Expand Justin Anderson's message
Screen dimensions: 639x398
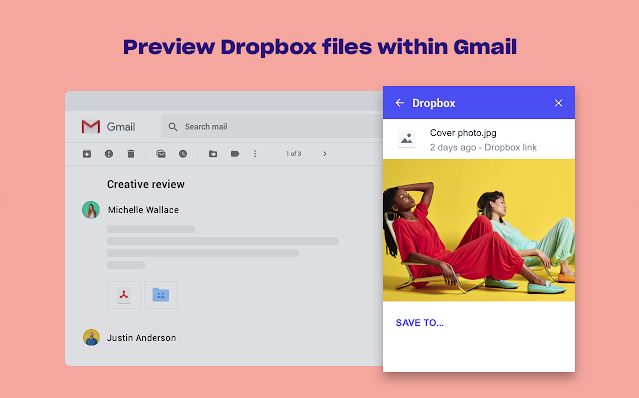[x=141, y=338]
